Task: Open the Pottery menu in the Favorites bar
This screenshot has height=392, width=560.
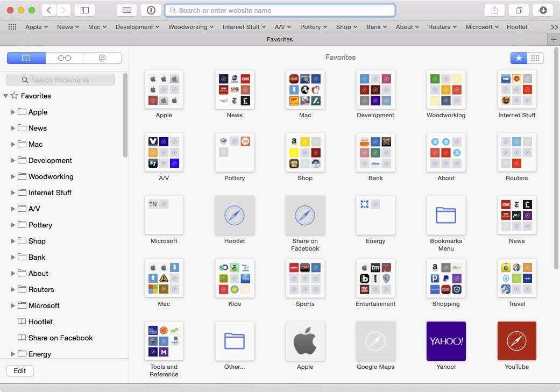Action: [313, 27]
